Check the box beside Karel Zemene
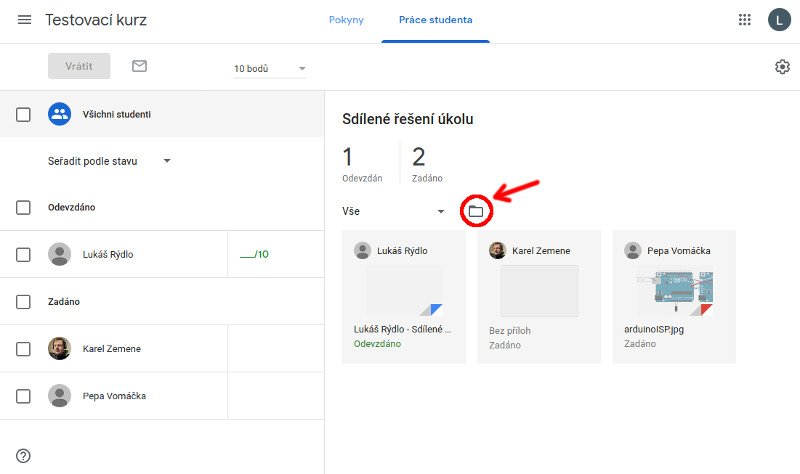The height and width of the screenshot is (474, 800). [x=23, y=349]
